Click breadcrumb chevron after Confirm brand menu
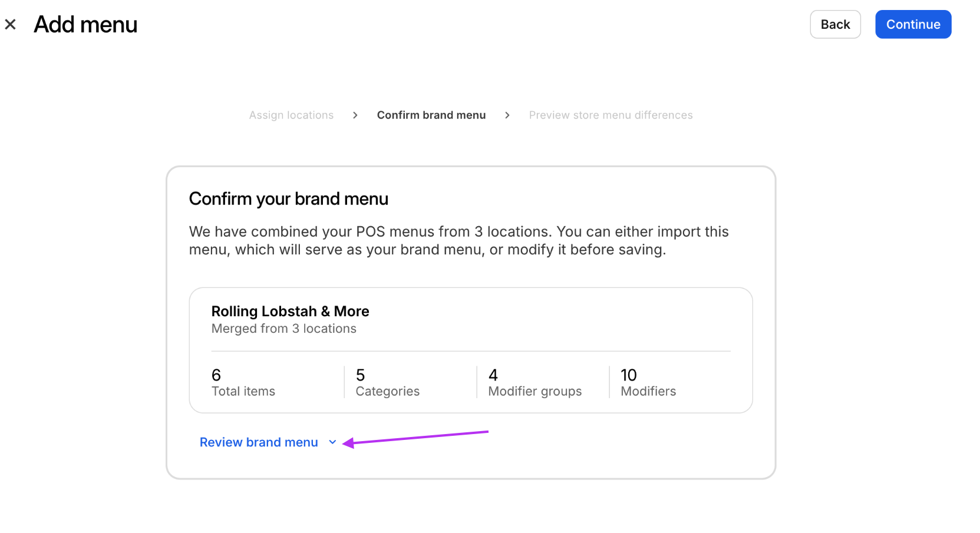The image size is (980, 533). click(x=507, y=115)
